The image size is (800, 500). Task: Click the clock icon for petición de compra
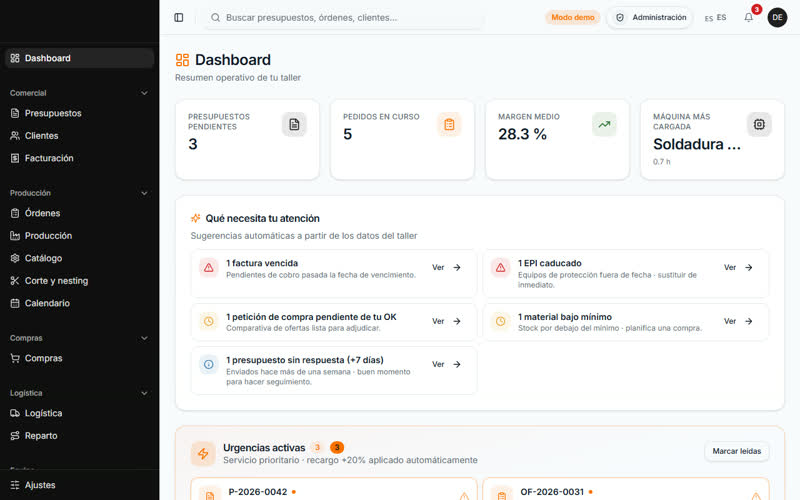pyautogui.click(x=209, y=321)
